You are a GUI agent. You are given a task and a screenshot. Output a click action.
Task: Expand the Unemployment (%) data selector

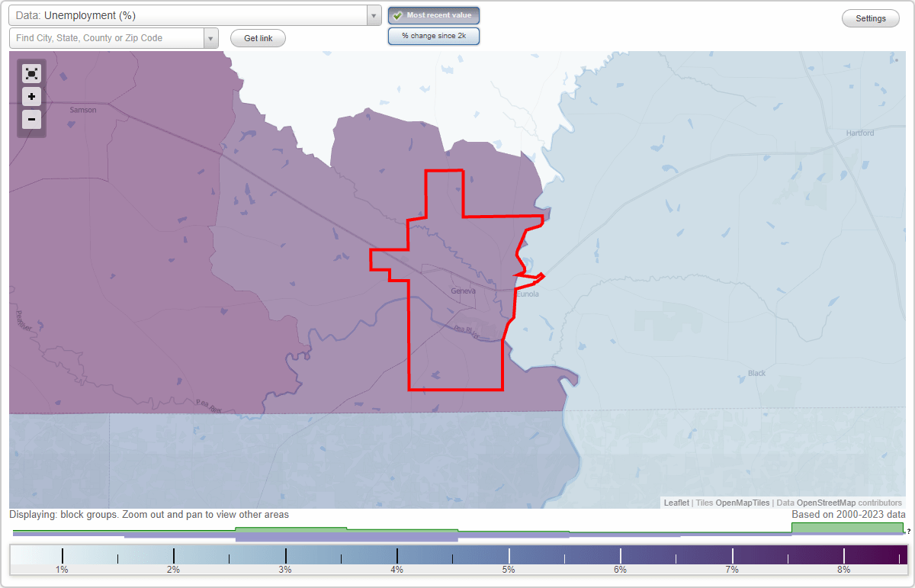191,15
